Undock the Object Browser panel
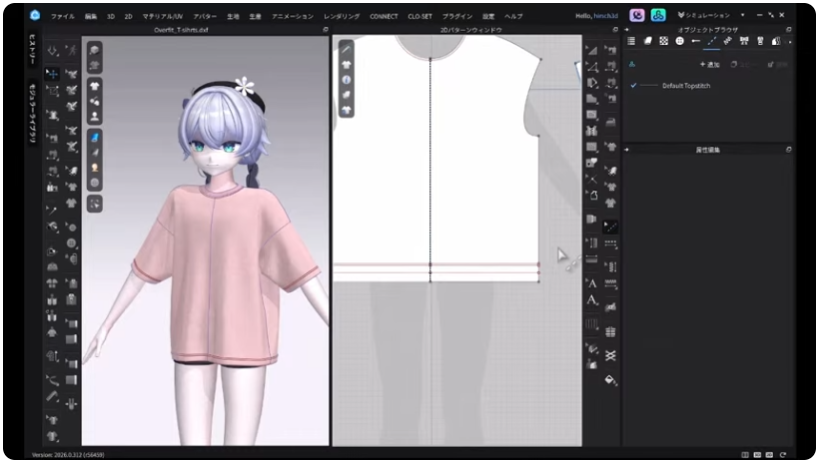The height and width of the screenshot is (463, 818). coord(788,30)
